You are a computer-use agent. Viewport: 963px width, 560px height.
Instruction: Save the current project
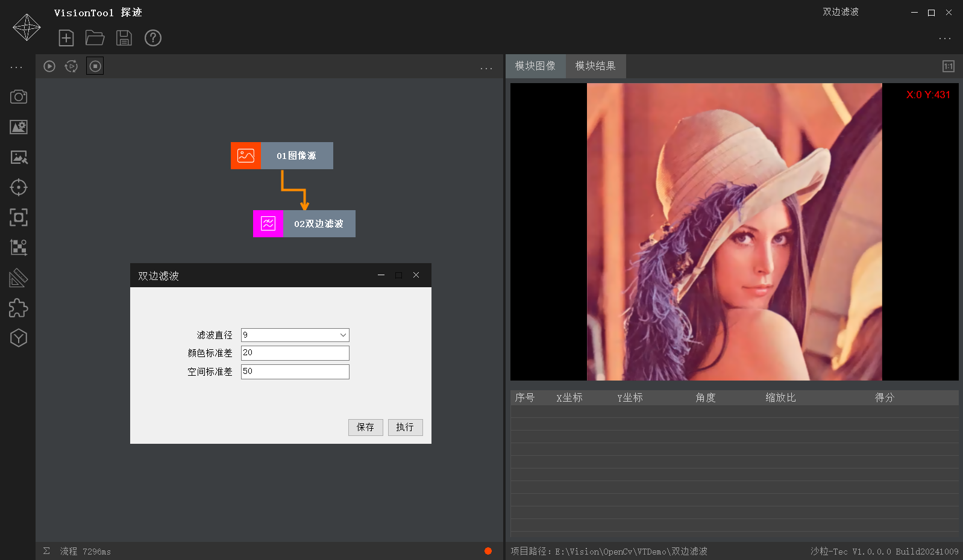click(x=124, y=38)
